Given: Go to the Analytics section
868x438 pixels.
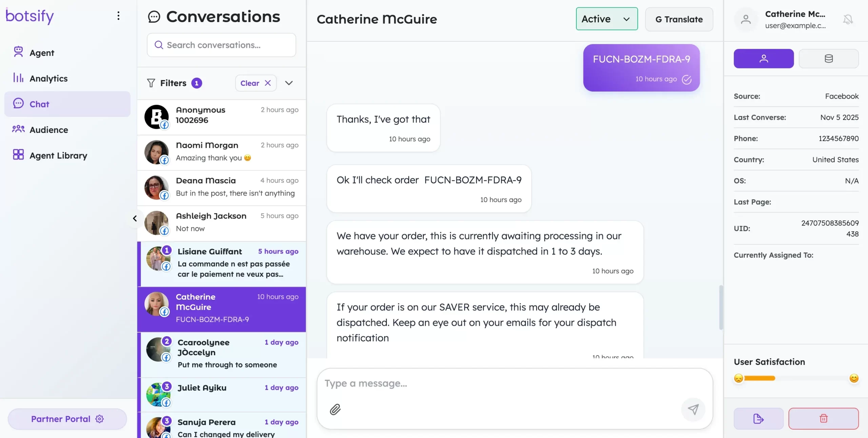Looking at the screenshot, I should (x=49, y=78).
